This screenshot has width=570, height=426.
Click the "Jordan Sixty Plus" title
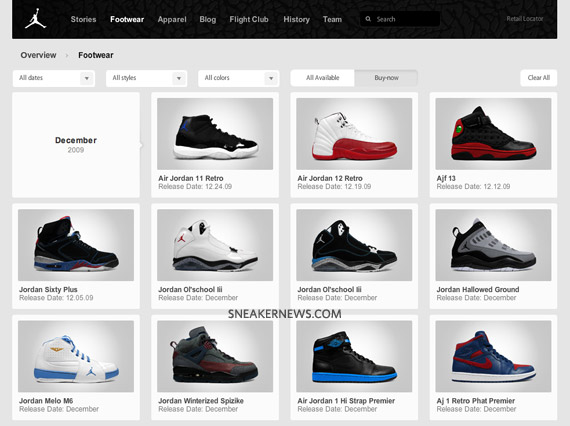[x=48, y=290]
